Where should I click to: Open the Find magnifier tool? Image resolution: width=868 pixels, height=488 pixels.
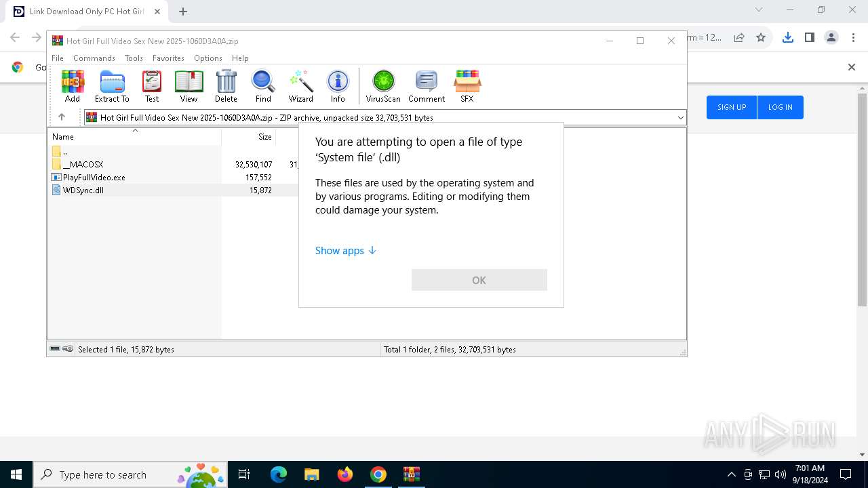click(x=263, y=86)
